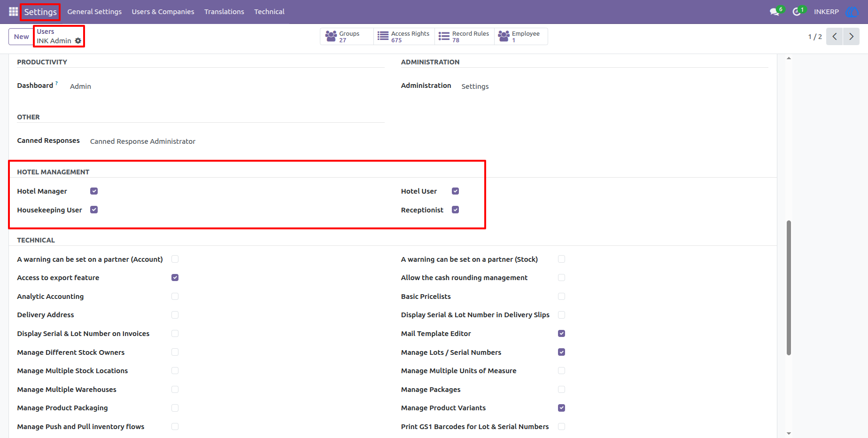Enable Basic Pricelists checkbox
This screenshot has height=438, width=868.
(x=561, y=297)
